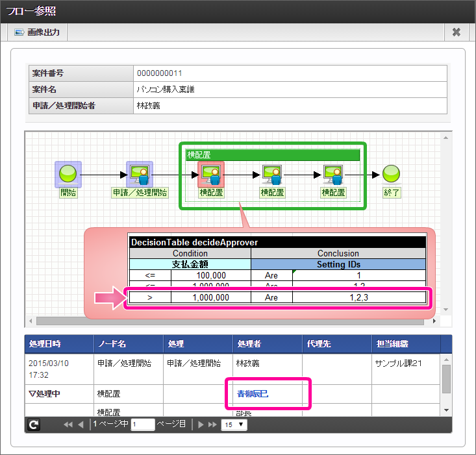This screenshot has height=455, width=476.
Task: Select the last 横配置 user node before 終了
Action: tap(333, 175)
